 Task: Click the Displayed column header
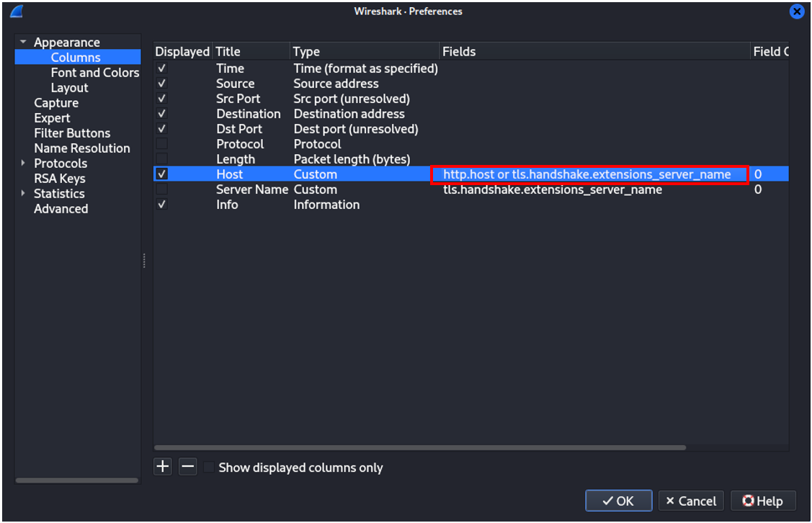pos(182,51)
